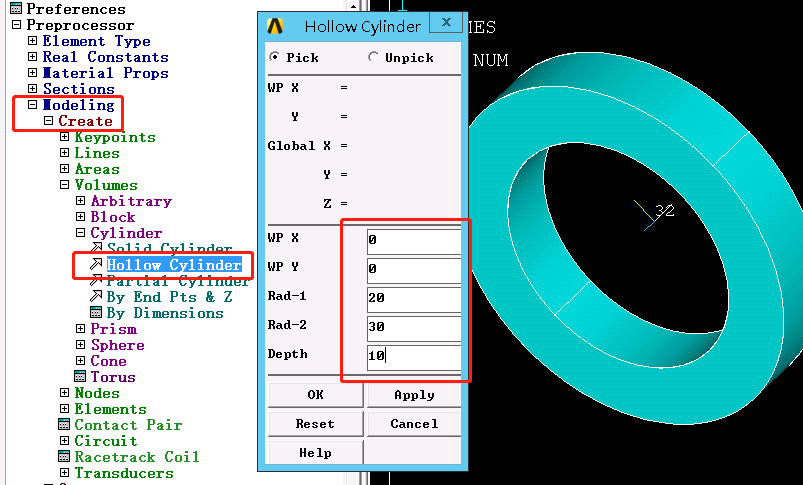Click the ANSYS logo in dialog title
The width and height of the screenshot is (803, 485).
pos(275,26)
